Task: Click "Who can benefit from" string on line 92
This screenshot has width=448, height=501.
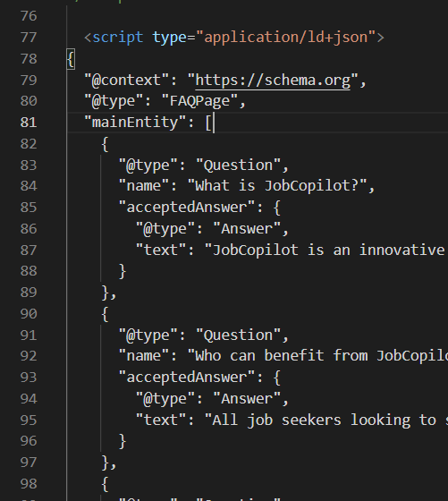Action: pyautogui.click(x=282, y=356)
